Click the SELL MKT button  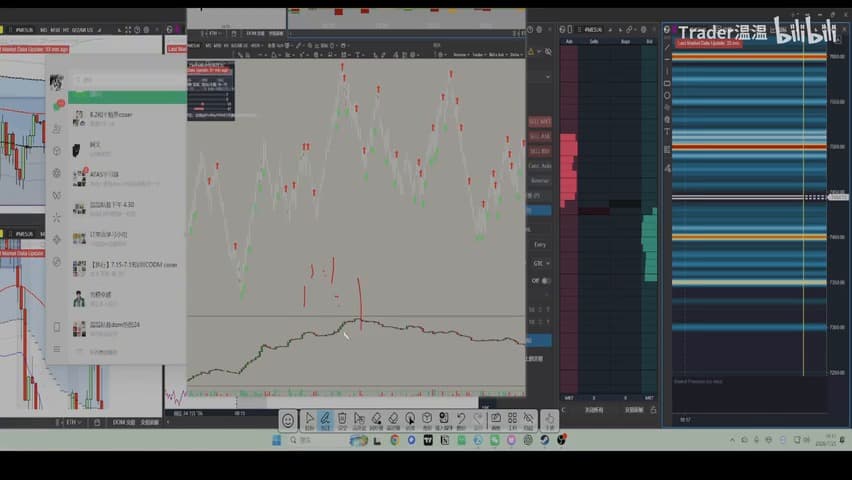click(x=540, y=122)
